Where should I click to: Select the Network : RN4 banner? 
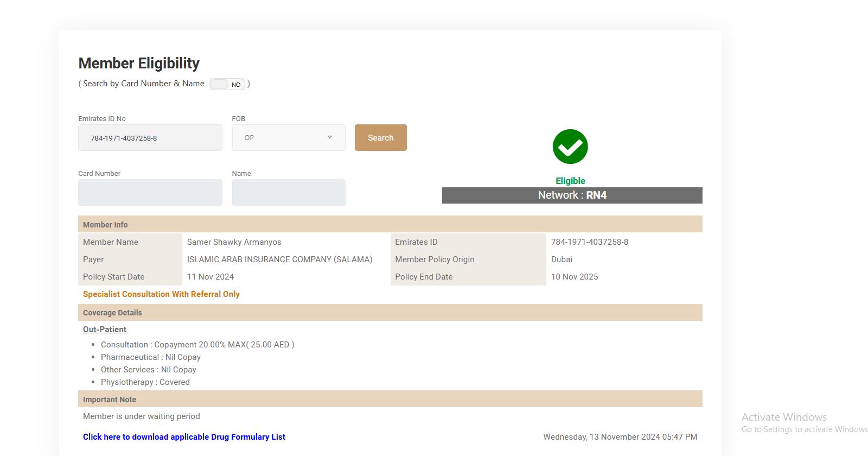tap(572, 195)
